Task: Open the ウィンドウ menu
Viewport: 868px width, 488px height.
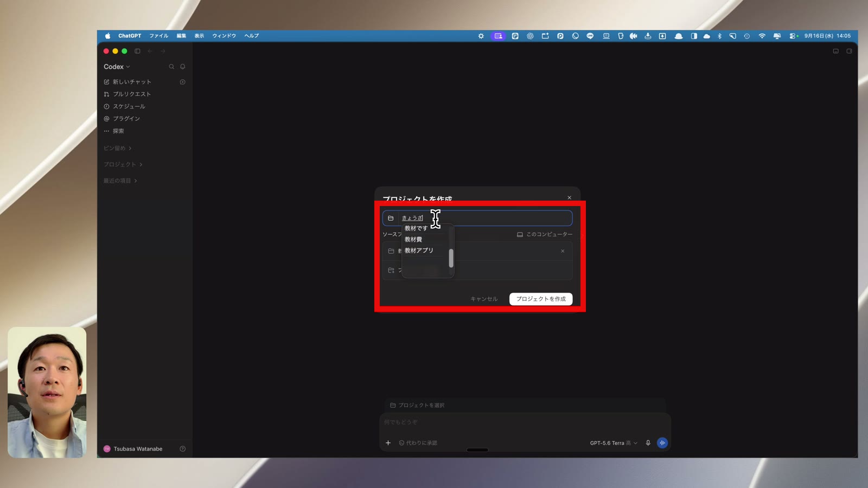Action: click(x=224, y=36)
